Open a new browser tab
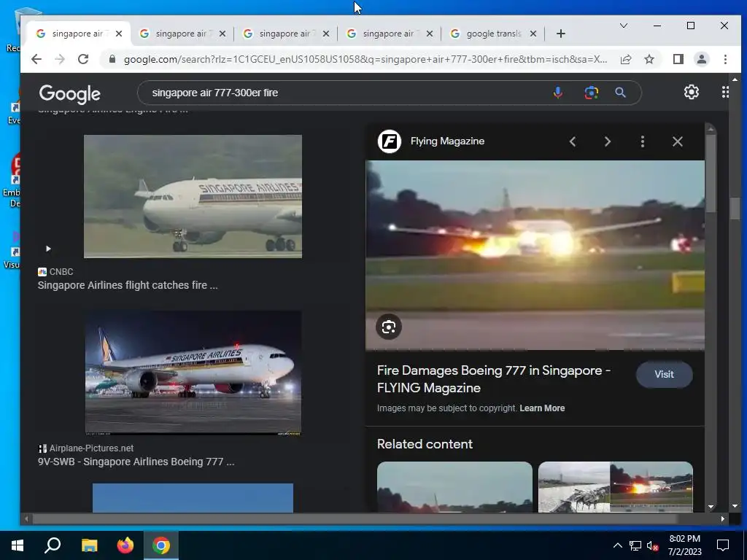The height and width of the screenshot is (560, 747). pos(561,34)
